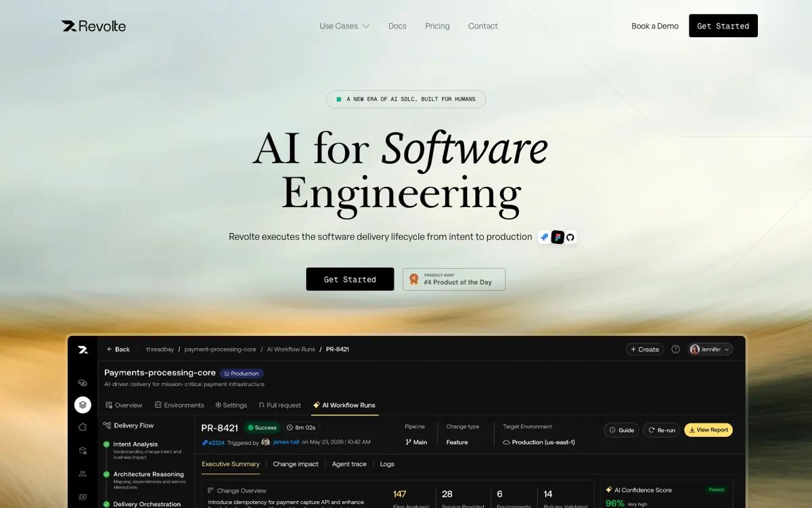Image resolution: width=812 pixels, height=508 pixels.
Task: Click the payment-processing-core breadcrumb
Action: click(x=220, y=350)
